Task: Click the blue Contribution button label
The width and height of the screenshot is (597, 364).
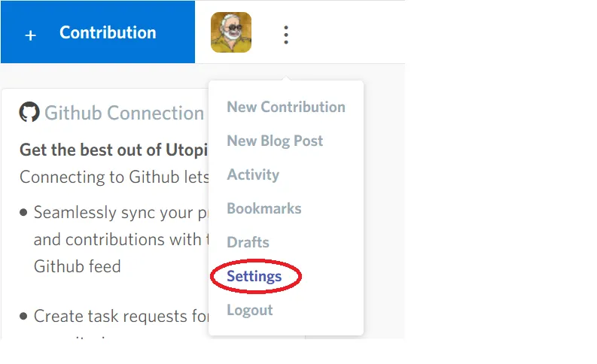Action: tap(108, 32)
